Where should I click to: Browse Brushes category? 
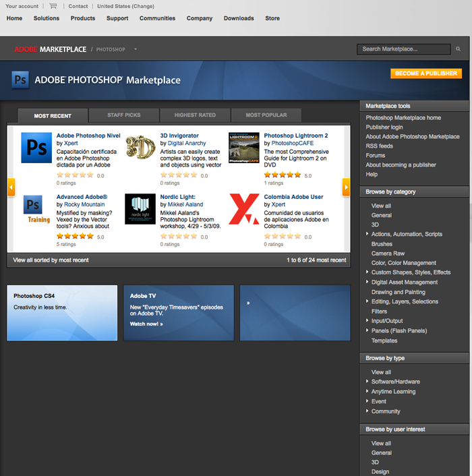[x=382, y=244]
